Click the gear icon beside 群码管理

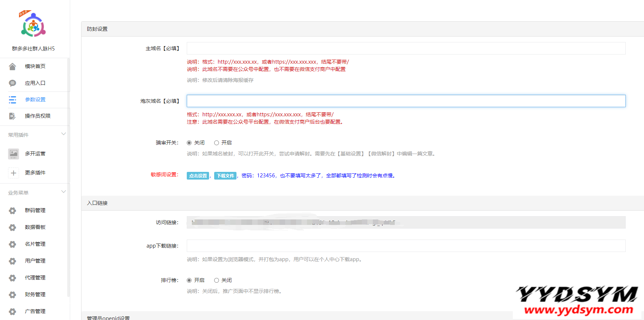[12, 210]
